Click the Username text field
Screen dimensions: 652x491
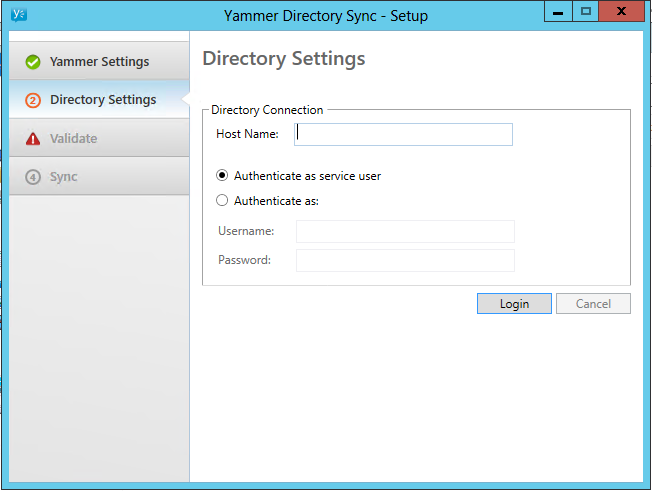point(405,231)
